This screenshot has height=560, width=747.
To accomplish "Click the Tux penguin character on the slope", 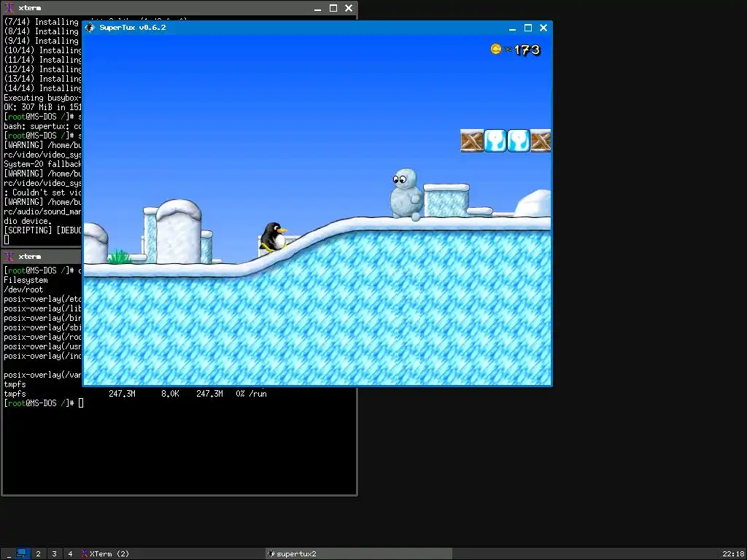I will click(274, 237).
